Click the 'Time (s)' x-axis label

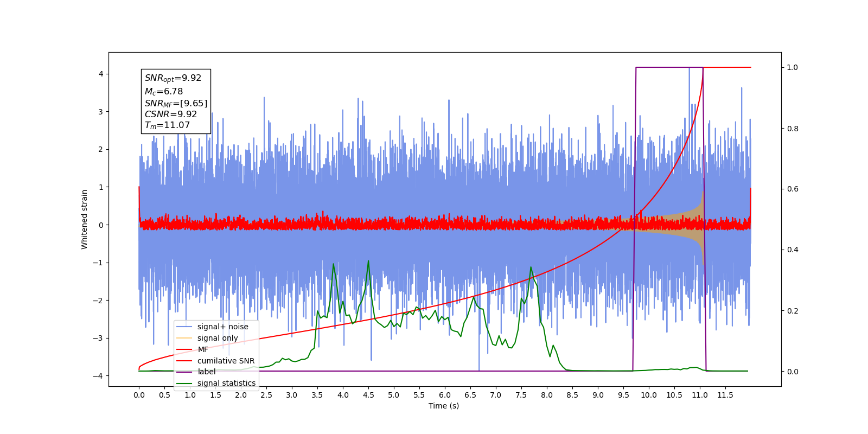pos(444,406)
